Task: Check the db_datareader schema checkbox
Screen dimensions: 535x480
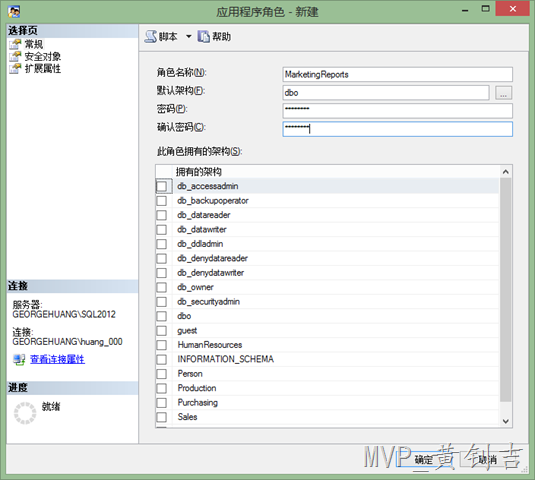Action: (x=162, y=215)
